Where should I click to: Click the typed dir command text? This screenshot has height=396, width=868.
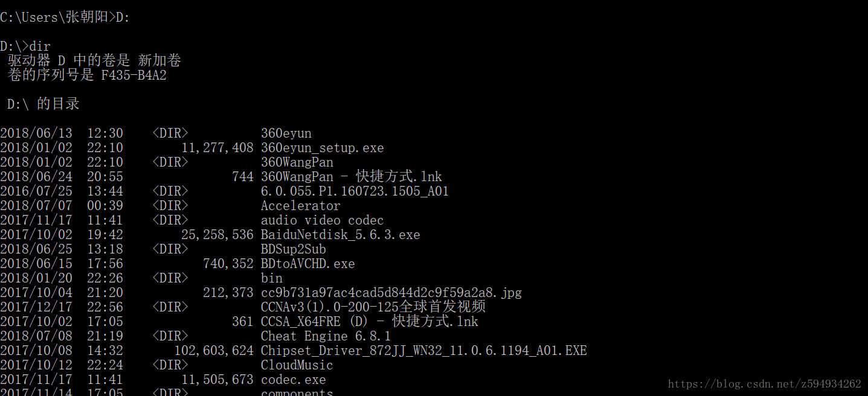coord(40,46)
